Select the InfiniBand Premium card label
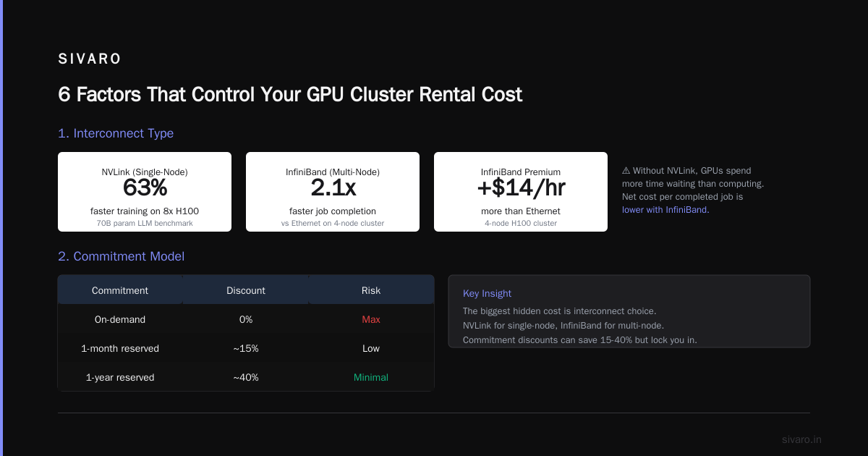Screen dimensions: 868x456 tap(521, 172)
